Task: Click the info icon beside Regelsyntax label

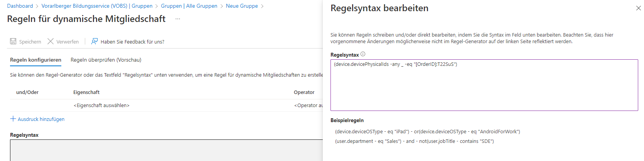Action: click(x=363, y=54)
